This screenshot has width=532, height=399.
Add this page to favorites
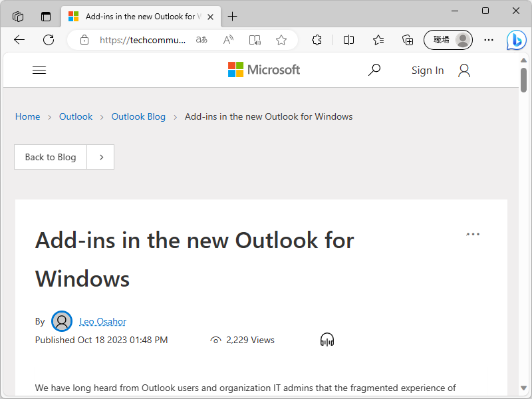[281, 40]
